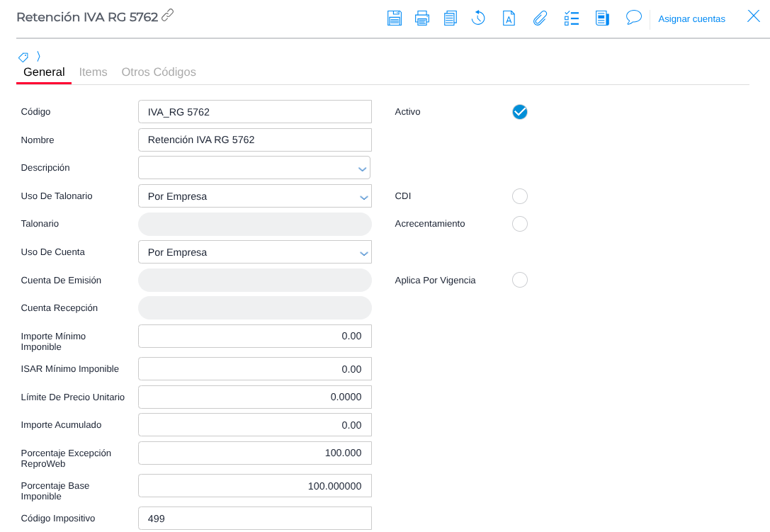The height and width of the screenshot is (532, 770).
Task: Click the paperclip attachments icon
Action: (540, 18)
